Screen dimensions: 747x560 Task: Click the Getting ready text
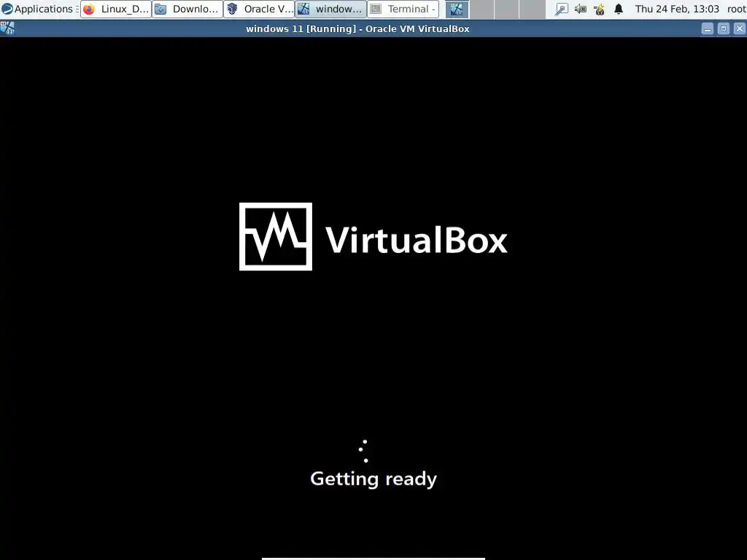point(373,479)
